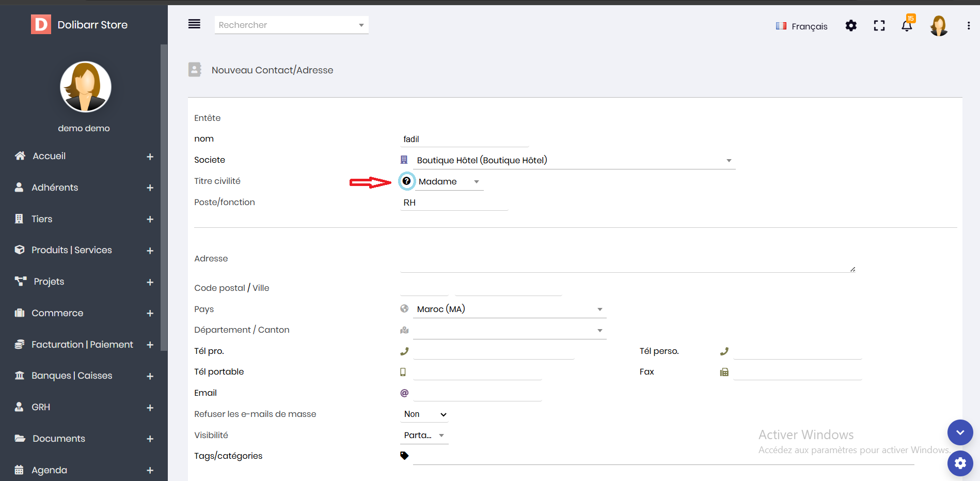Open the Agenda sidebar menu item
This screenshot has width=980, height=481.
click(50, 470)
